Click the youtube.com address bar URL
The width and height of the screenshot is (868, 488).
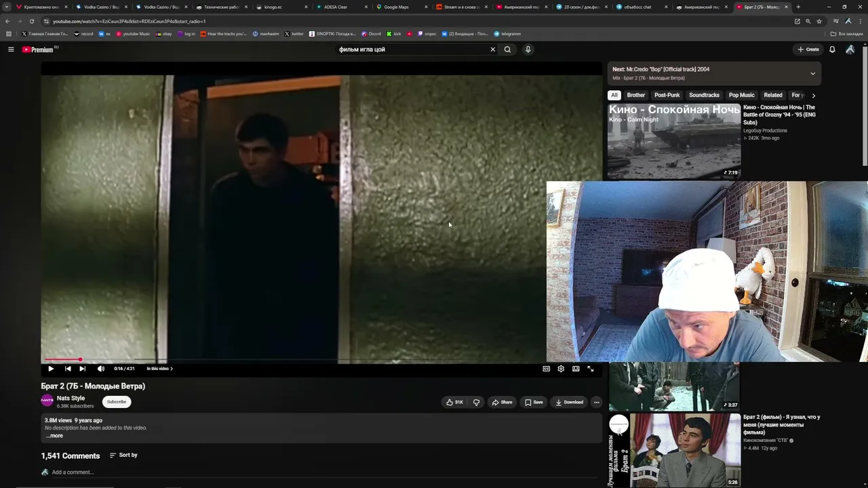(129, 22)
